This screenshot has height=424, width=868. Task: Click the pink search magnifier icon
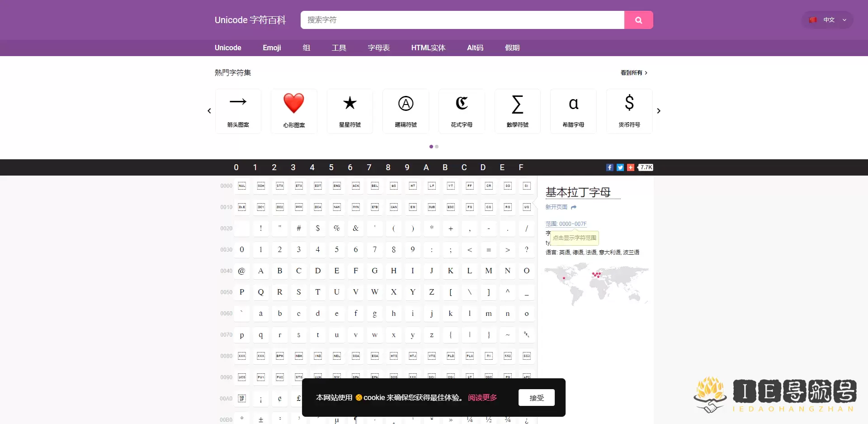point(638,20)
